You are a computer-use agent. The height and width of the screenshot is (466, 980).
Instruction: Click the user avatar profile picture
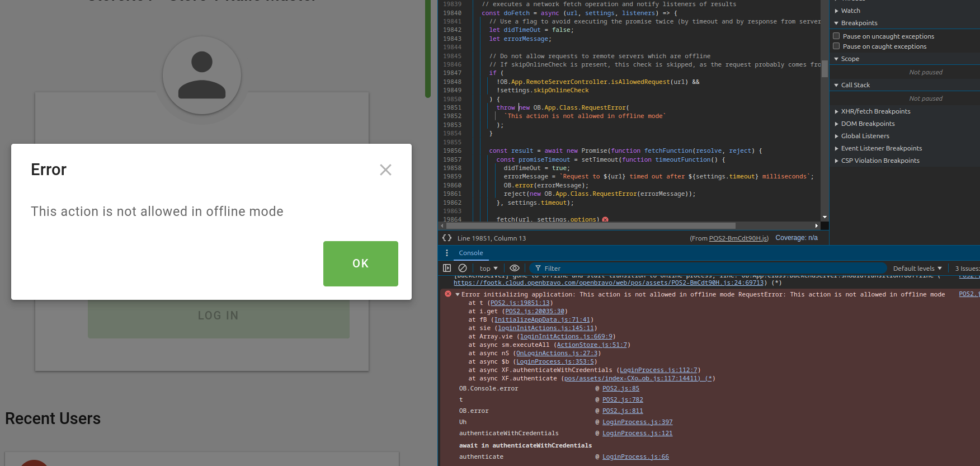(202, 76)
